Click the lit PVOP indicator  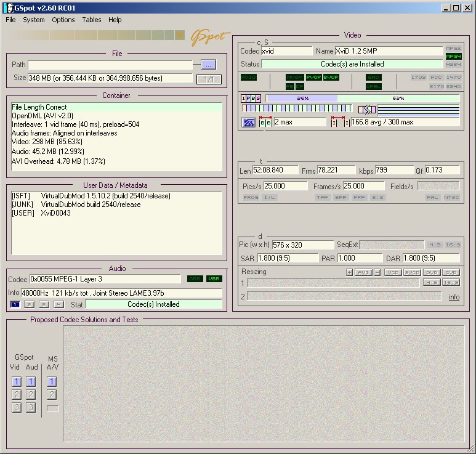click(x=313, y=77)
